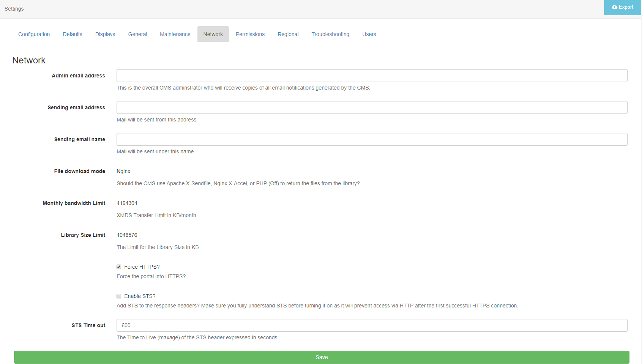Select the General tab
642x364 pixels.
(x=137, y=34)
